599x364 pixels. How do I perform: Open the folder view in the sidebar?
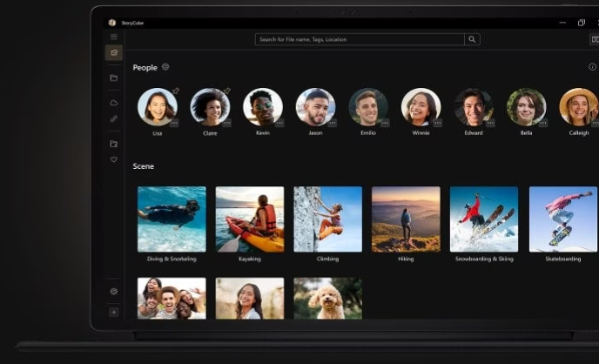(113, 78)
